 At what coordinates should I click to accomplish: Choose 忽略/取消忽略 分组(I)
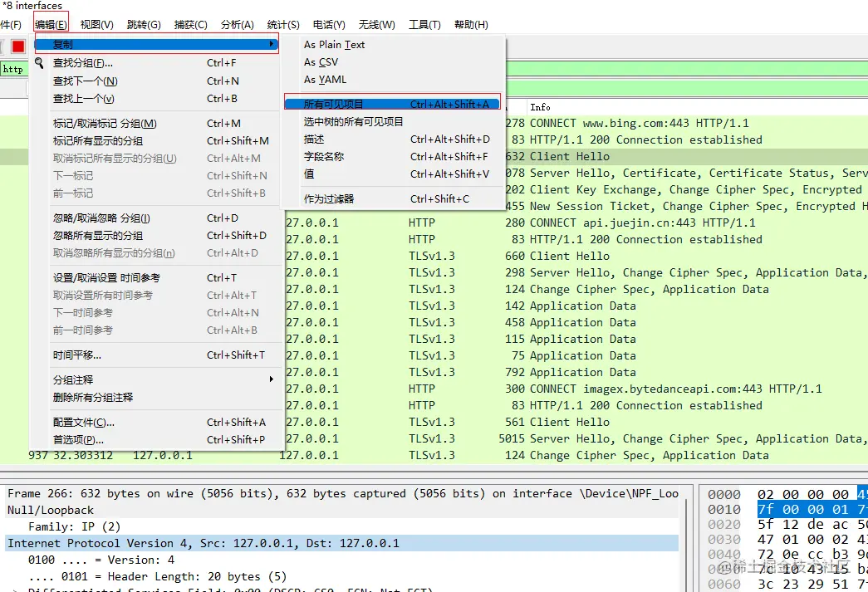pyautogui.click(x=156, y=218)
